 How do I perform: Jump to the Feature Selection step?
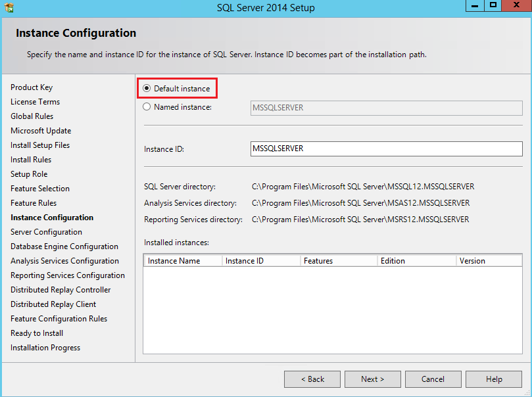pyautogui.click(x=40, y=189)
